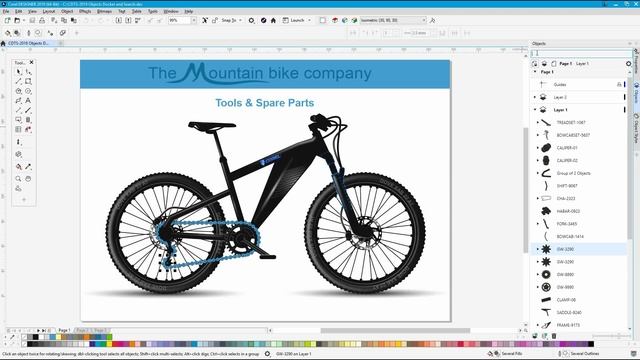Expand Group of 2 Objects
The width and height of the screenshot is (640, 360).
538,173
